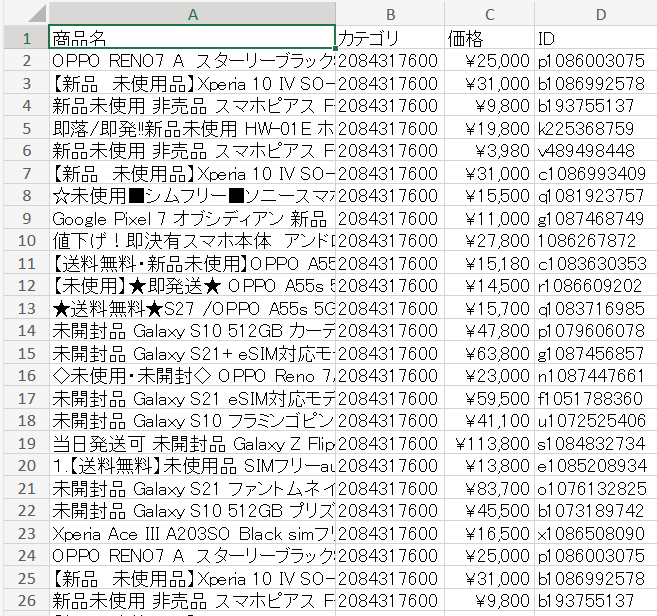
Task: Click Galaxy S21 ファントム cell
Action: pyautogui.click(x=192, y=488)
